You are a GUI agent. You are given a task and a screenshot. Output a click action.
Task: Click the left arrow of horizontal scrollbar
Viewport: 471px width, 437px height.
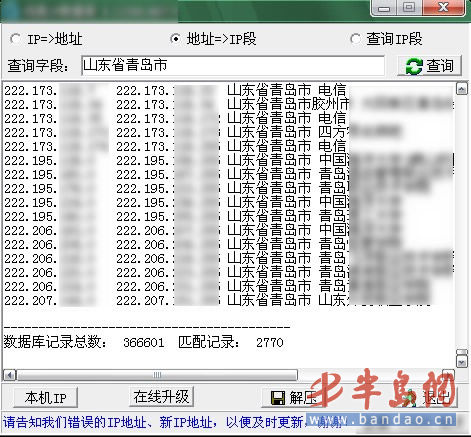tap(10, 375)
